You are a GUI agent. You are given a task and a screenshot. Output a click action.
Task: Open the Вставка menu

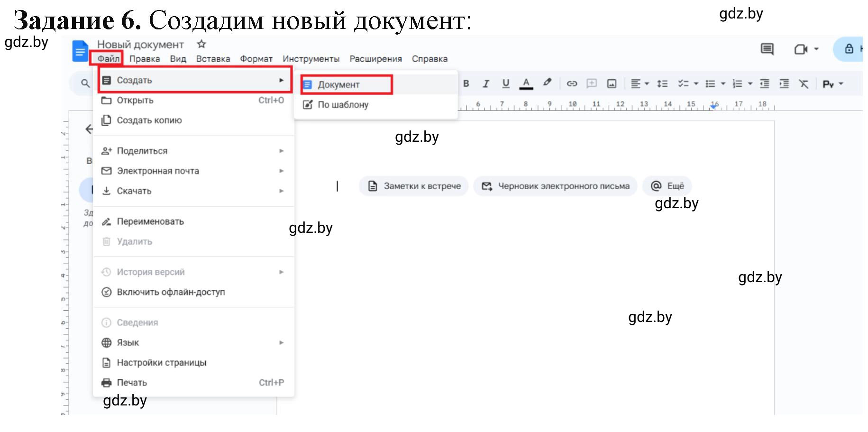click(x=213, y=59)
